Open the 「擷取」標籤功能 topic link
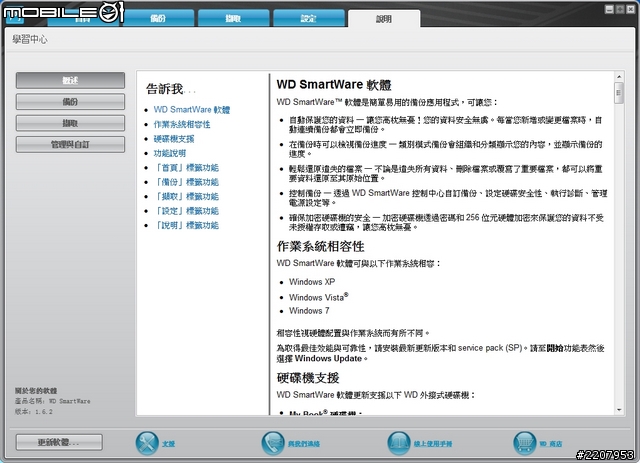Viewport: 640px width, 463px height. (186, 197)
